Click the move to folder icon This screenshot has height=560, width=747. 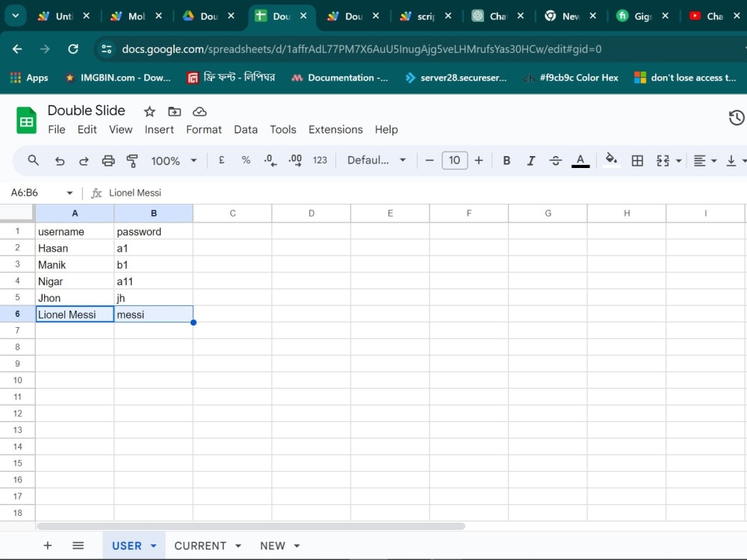click(174, 111)
